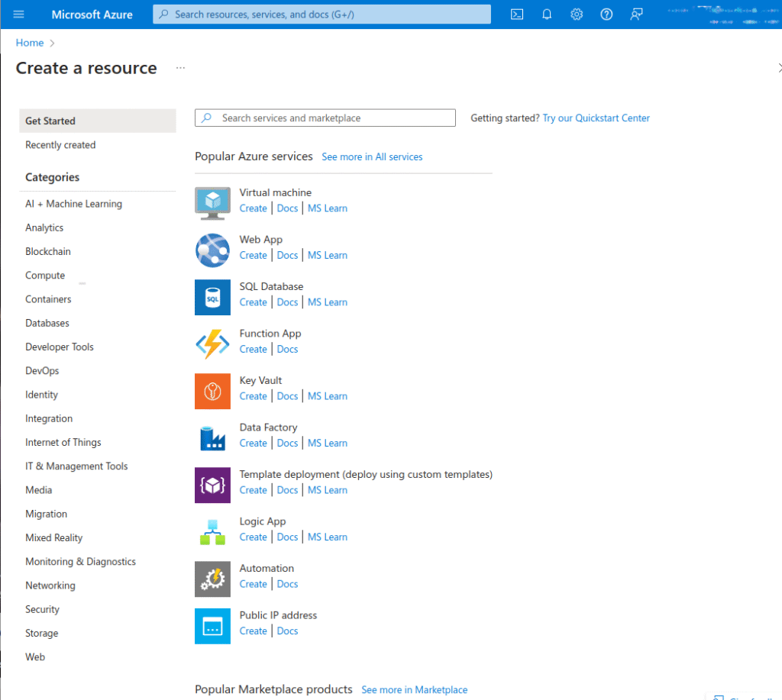Viewport: 782px width, 700px height.
Task: Open Cloud Shell from the top bar
Action: point(517,15)
